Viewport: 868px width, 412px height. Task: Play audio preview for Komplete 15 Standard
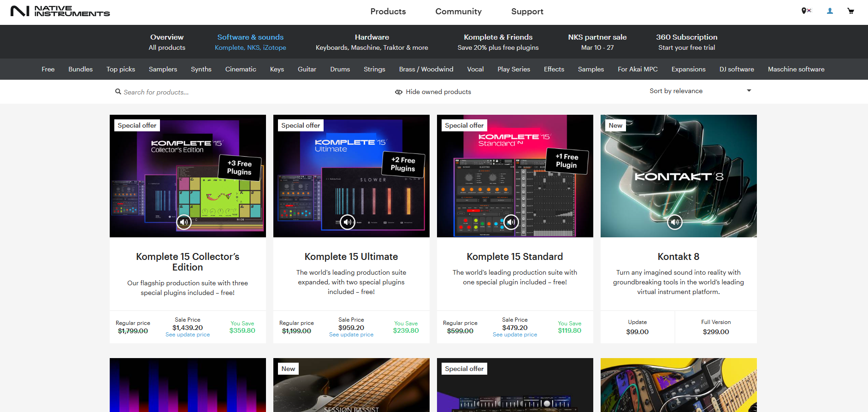511,222
